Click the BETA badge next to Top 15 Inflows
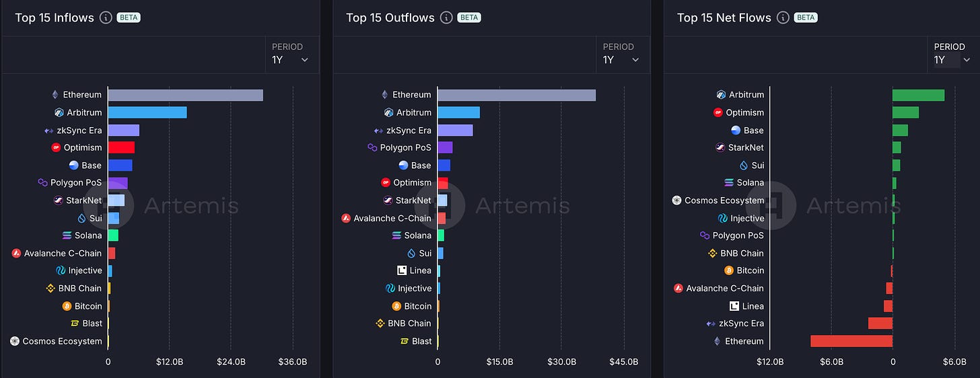The width and height of the screenshot is (980, 378). click(x=129, y=18)
